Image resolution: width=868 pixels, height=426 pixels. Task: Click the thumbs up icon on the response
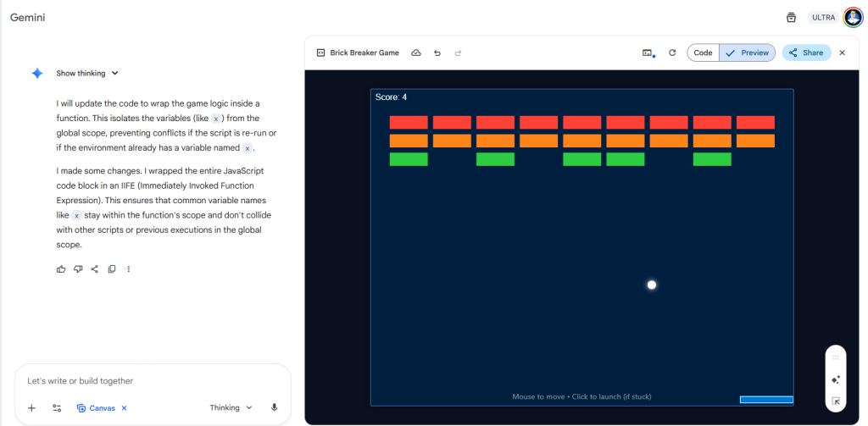(x=60, y=269)
